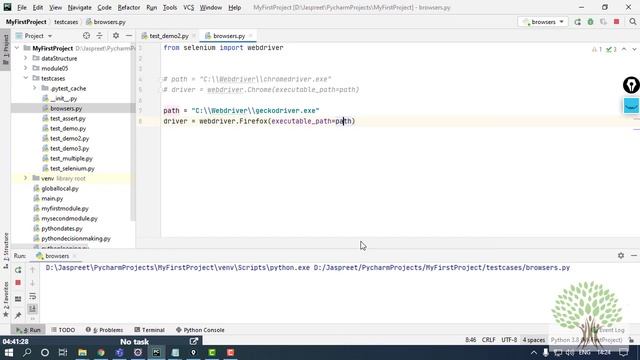This screenshot has width=640, height=360.
Task: Rerun browsers from Run panel sidebar
Action: click(x=18, y=270)
